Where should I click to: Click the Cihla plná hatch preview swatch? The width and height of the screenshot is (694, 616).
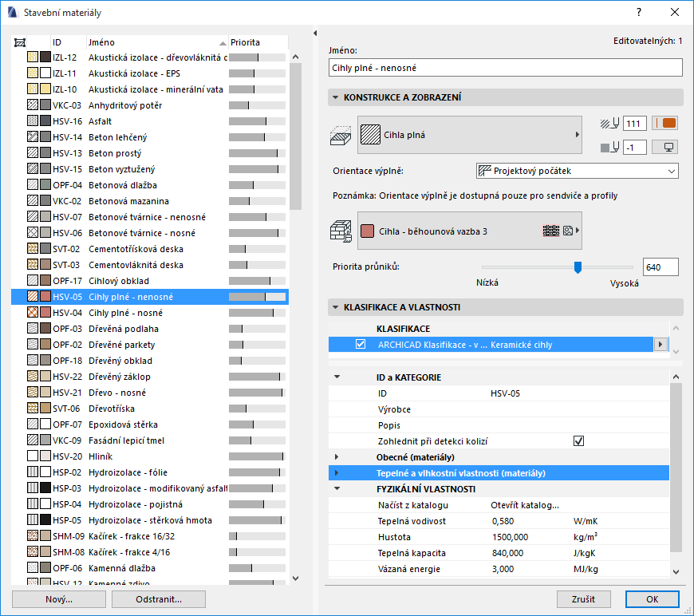pyautogui.click(x=370, y=135)
